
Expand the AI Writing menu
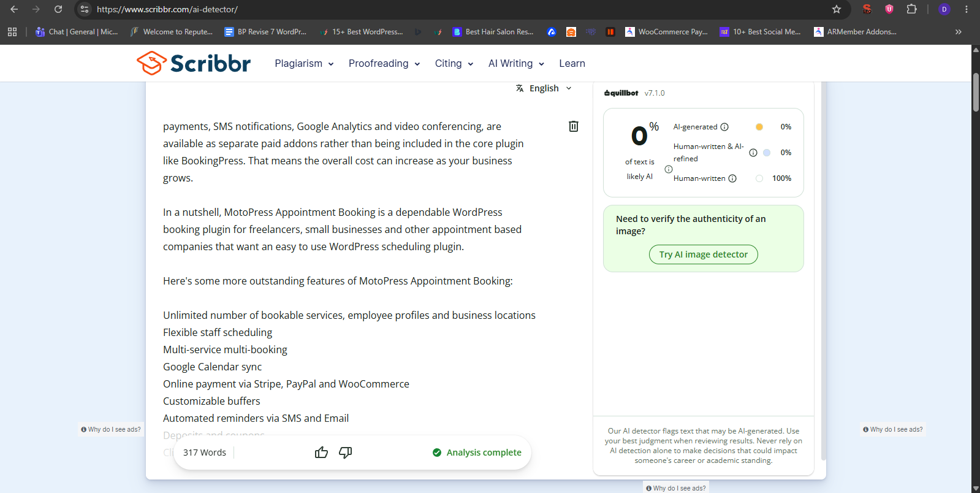(x=517, y=63)
